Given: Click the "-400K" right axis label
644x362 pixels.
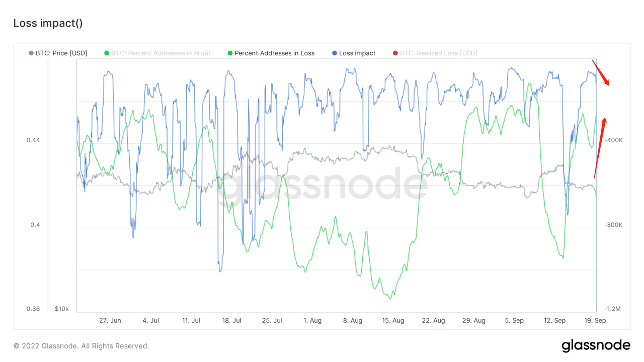Looking at the screenshot, I should click(613, 140).
